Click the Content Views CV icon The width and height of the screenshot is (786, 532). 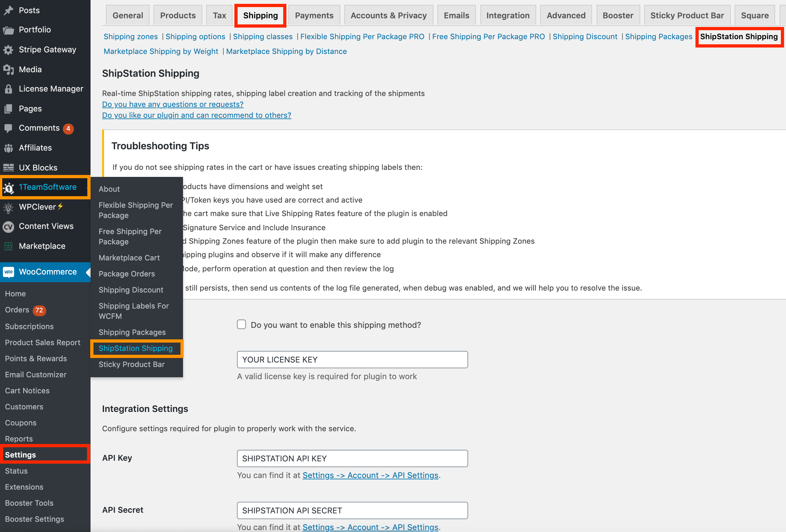point(8,227)
